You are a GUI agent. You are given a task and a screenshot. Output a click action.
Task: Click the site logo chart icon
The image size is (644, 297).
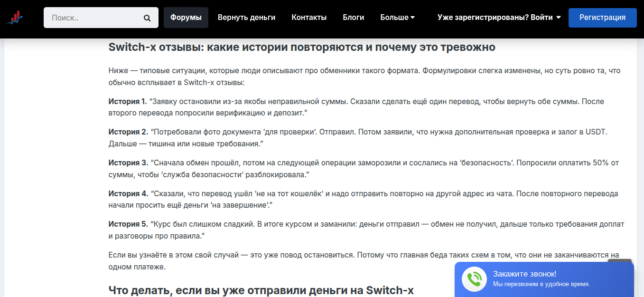pos(15,18)
